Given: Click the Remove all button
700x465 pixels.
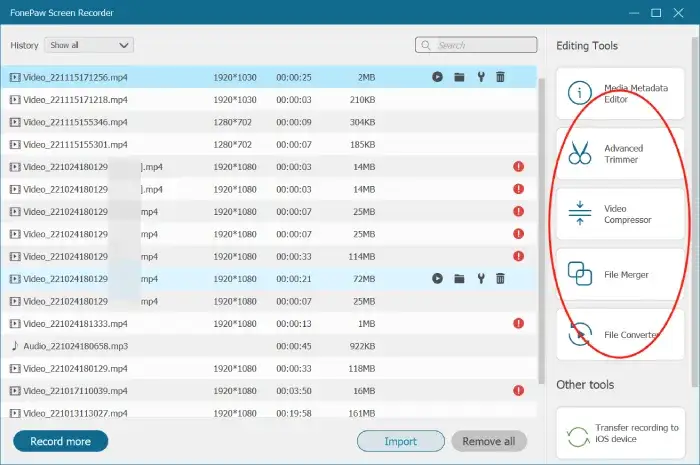Looking at the screenshot, I should [x=488, y=441].
